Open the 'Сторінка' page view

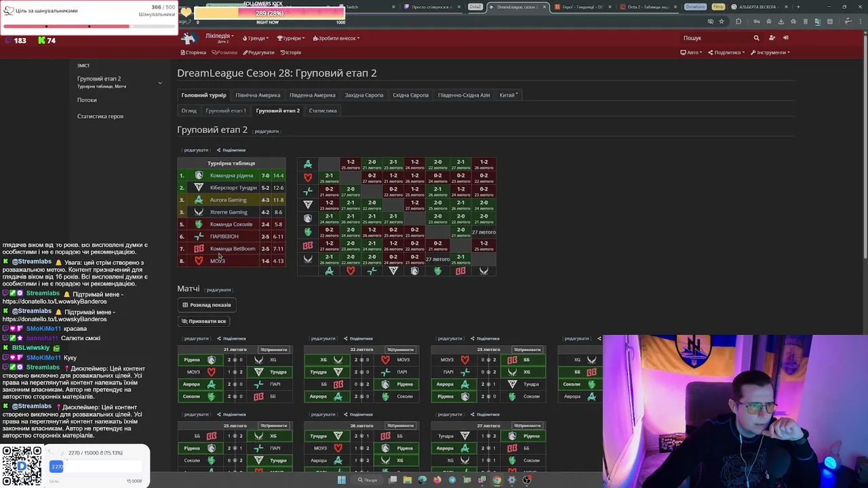click(193, 52)
